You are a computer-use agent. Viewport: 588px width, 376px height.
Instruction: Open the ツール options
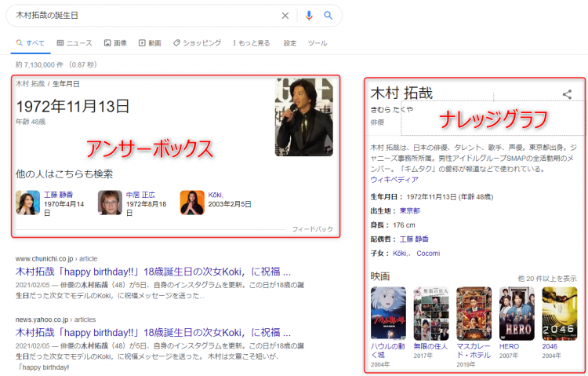318,43
